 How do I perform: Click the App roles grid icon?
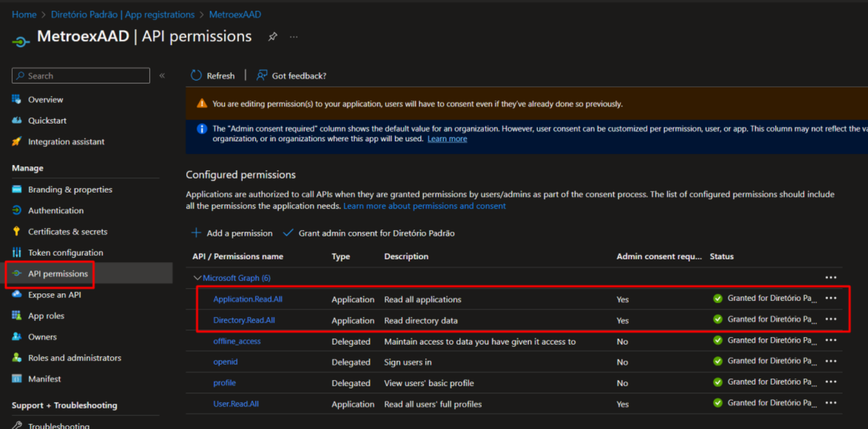(x=17, y=316)
